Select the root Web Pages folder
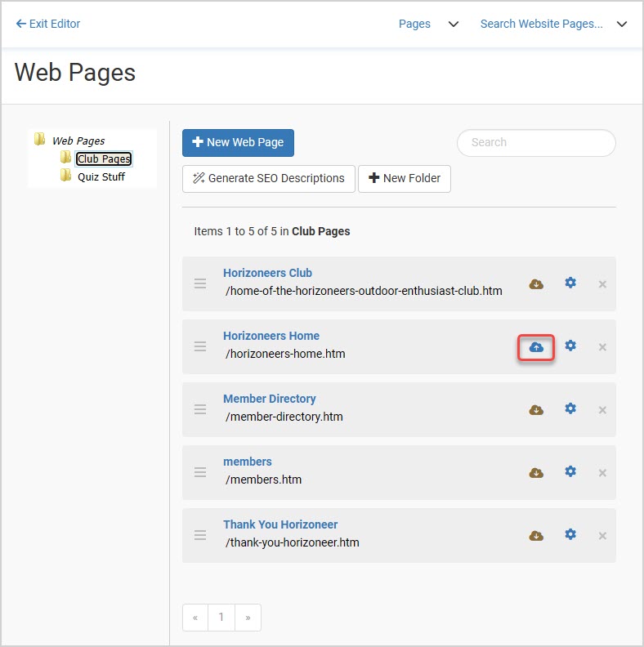 [x=78, y=141]
